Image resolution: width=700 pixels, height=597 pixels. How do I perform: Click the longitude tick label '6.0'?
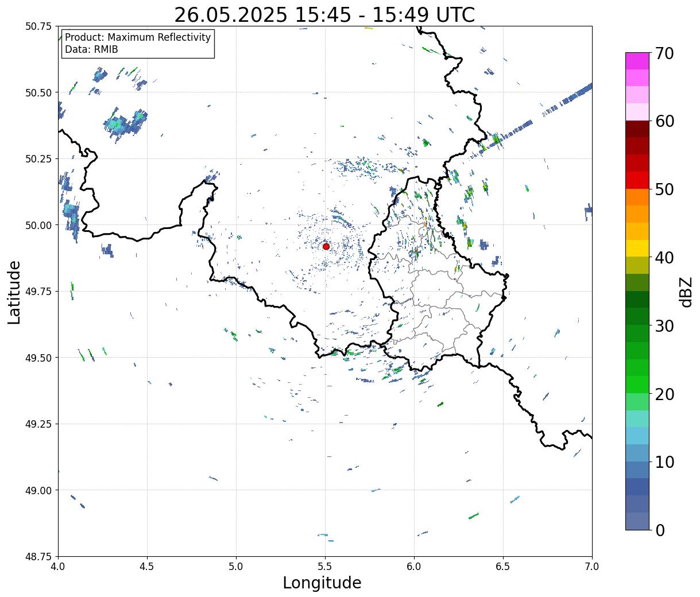click(414, 567)
